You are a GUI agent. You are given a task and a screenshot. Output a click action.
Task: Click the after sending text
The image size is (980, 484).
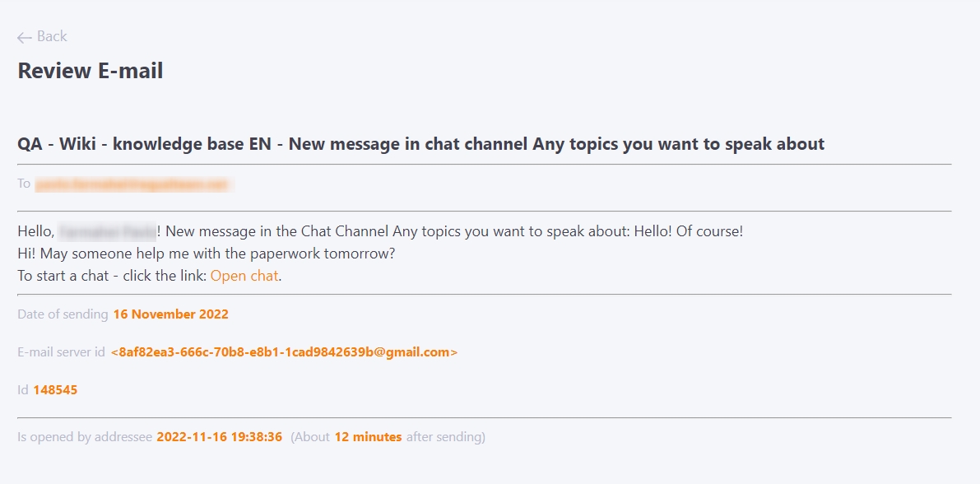click(x=445, y=437)
